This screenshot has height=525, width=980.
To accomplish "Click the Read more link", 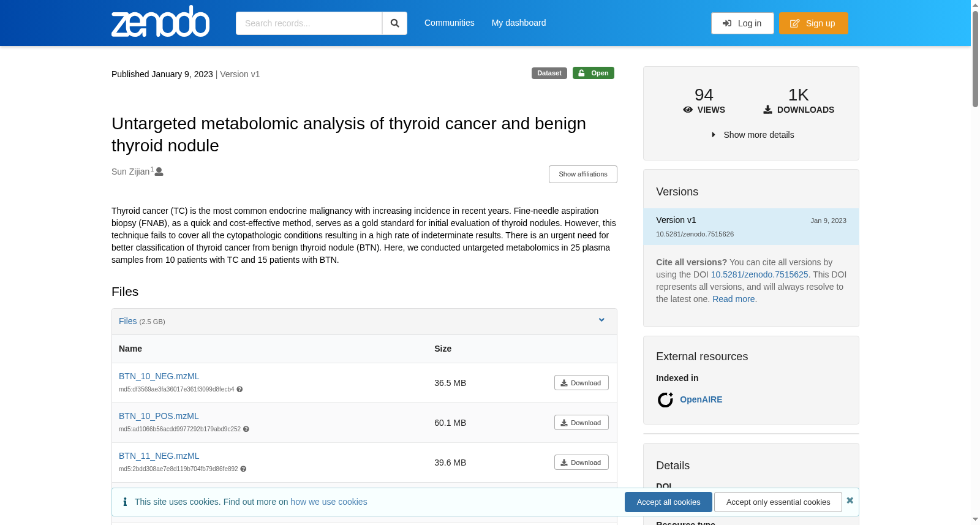I will 733,299.
